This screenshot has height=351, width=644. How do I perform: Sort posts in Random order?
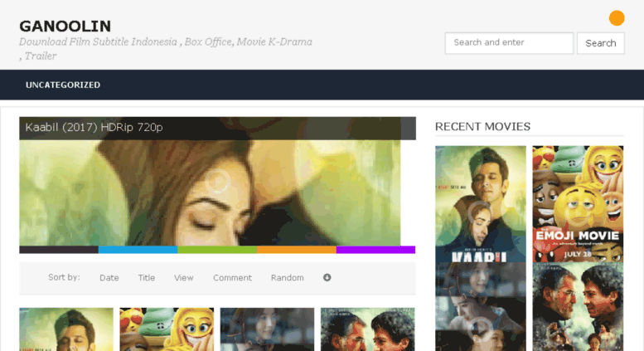pyautogui.click(x=287, y=278)
